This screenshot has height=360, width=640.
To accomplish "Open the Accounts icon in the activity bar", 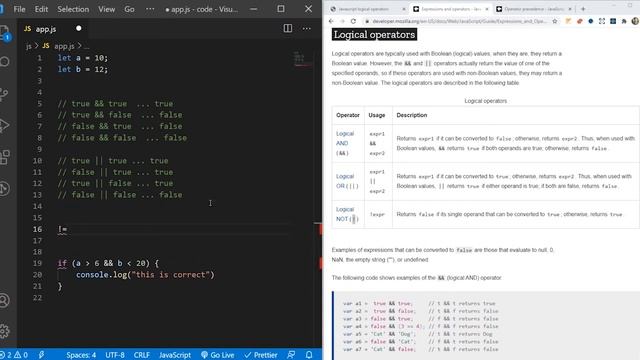I will click(x=4, y=300).
